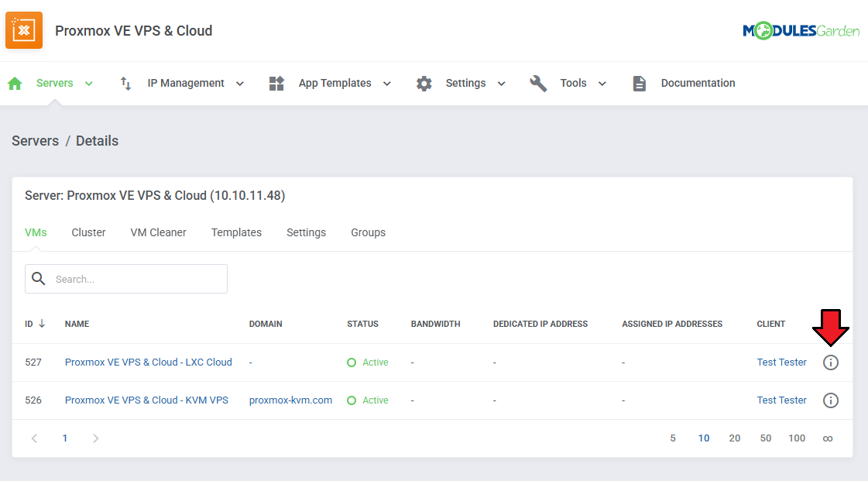The width and height of the screenshot is (868, 481).
Task: Switch to the Cluster tab
Action: click(88, 232)
